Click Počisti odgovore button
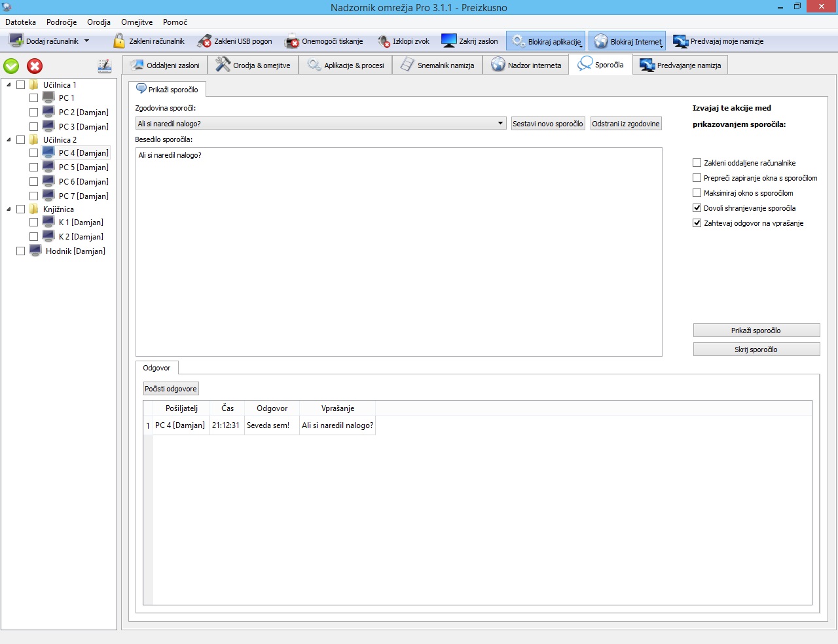 (x=170, y=389)
